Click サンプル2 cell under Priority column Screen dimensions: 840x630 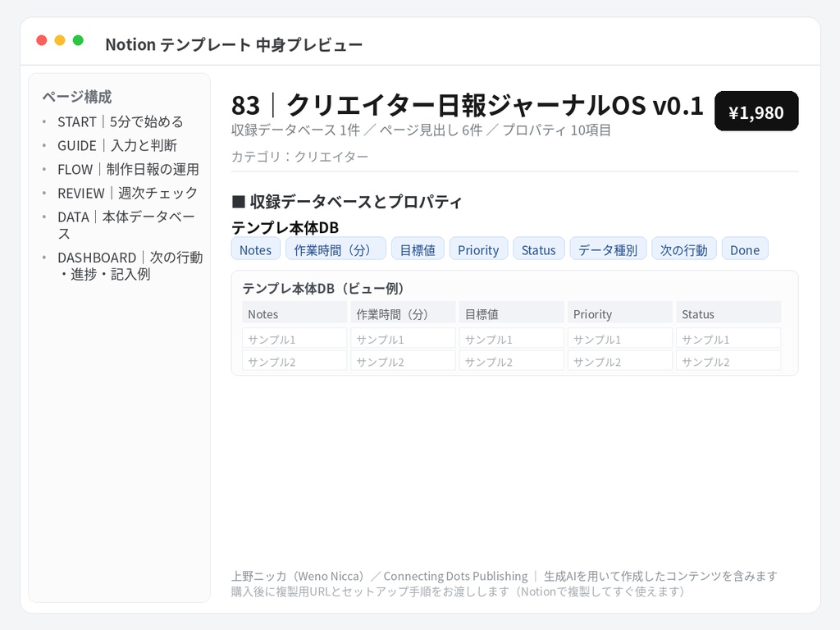tap(620, 361)
